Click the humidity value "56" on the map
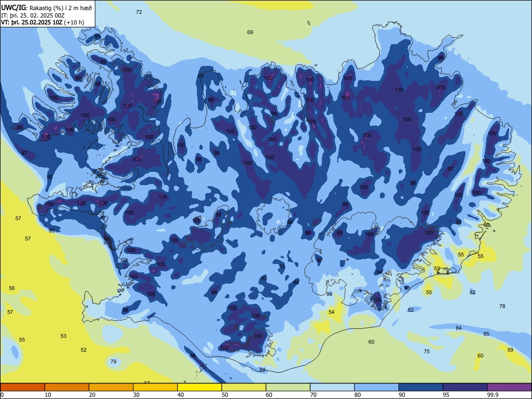 coord(12,288)
